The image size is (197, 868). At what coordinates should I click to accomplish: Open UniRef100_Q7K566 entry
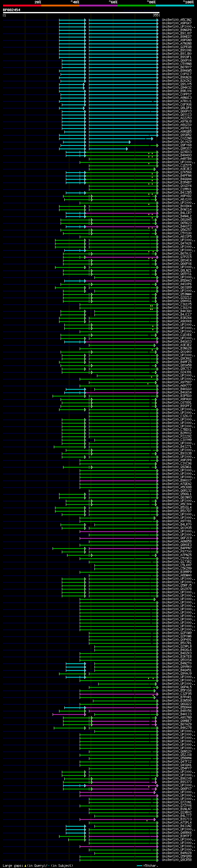(x=177, y=172)
